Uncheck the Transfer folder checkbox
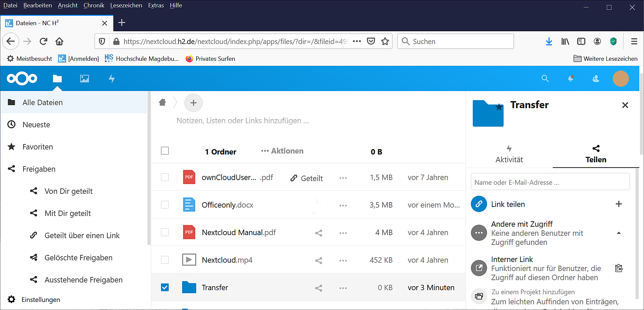This screenshot has width=644, height=310. click(165, 287)
